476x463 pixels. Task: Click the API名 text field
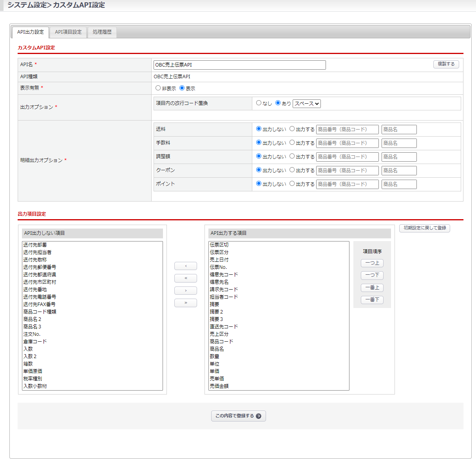239,65
